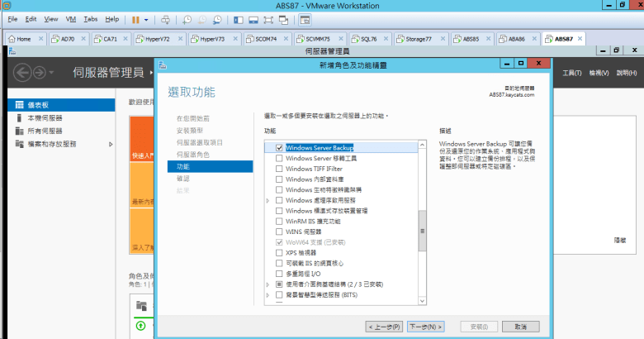Click the 所有伺服器 all servers icon
Image resolution: width=644 pixels, height=339 pixels.
19,131
